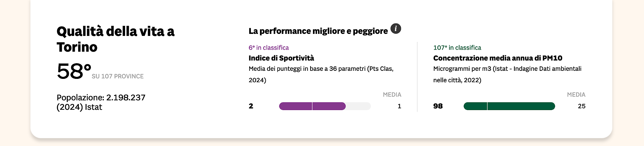Click the green PM10 concentration bar

click(x=509, y=106)
